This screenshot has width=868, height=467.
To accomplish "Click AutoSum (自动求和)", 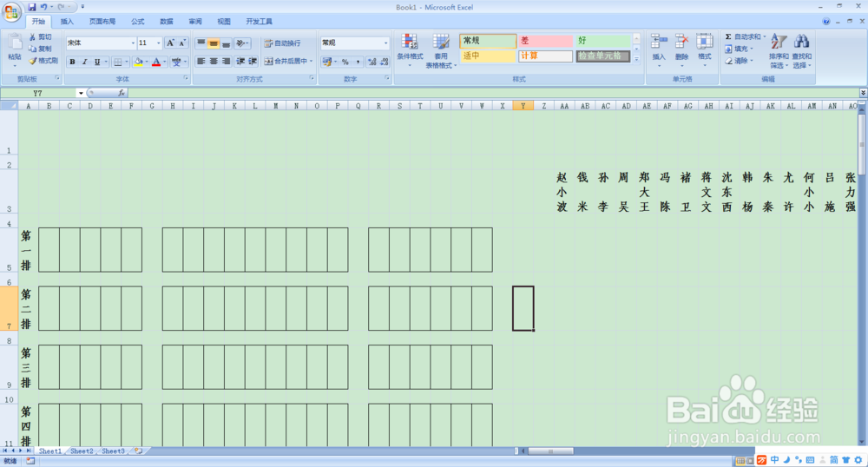I will click(745, 36).
